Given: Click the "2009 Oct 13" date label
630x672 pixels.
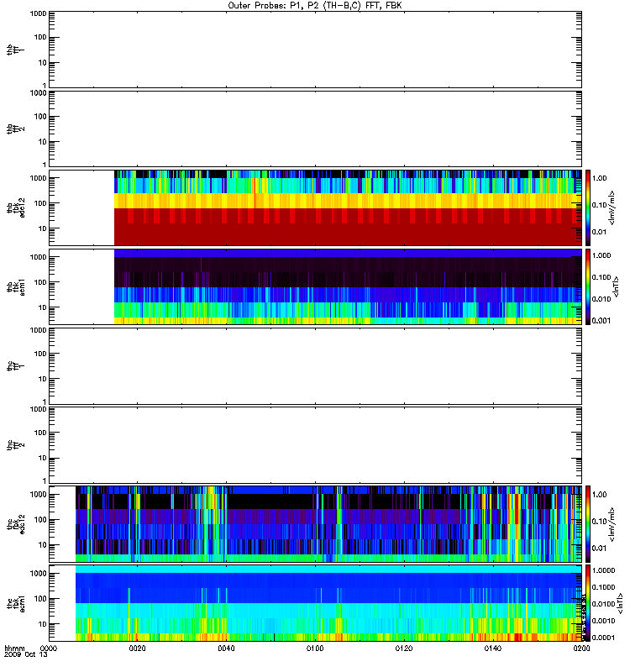Looking at the screenshot, I should click(26, 655).
